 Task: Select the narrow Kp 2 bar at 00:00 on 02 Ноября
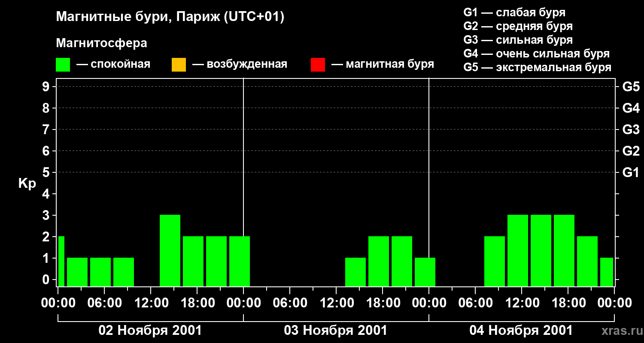pyautogui.click(x=61, y=261)
